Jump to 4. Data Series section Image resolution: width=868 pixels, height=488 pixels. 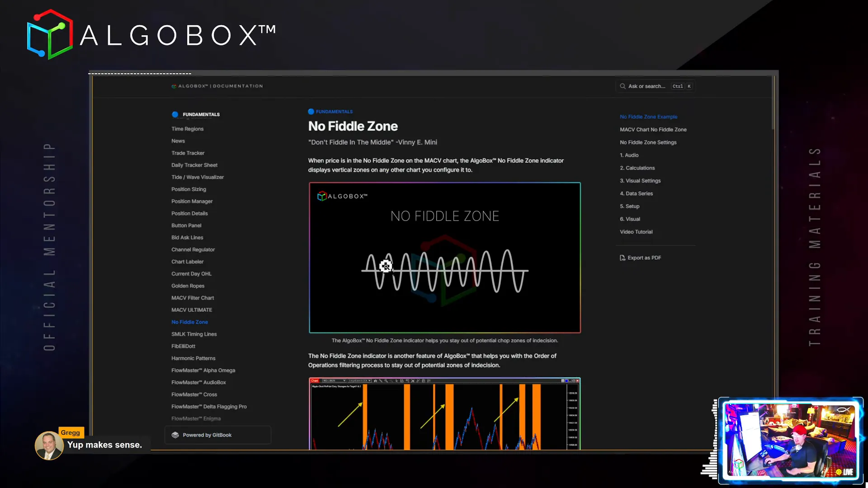pyautogui.click(x=636, y=193)
